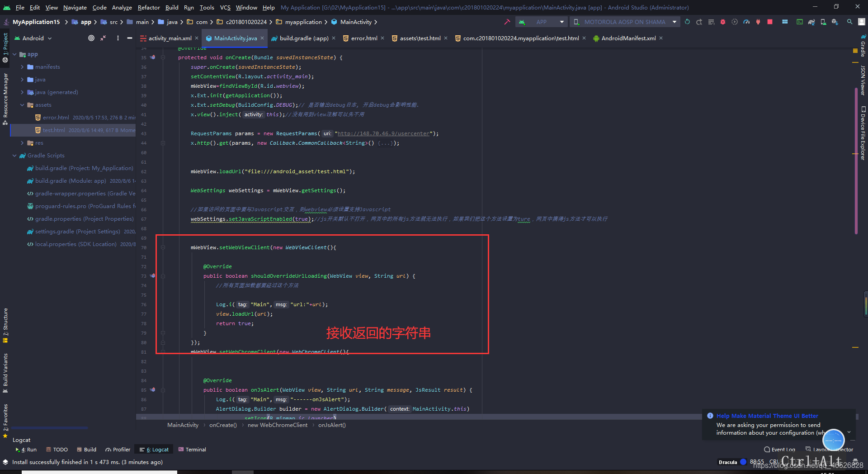Toggle the 4: Run tool window
The image size is (868, 474).
pyautogui.click(x=26, y=450)
